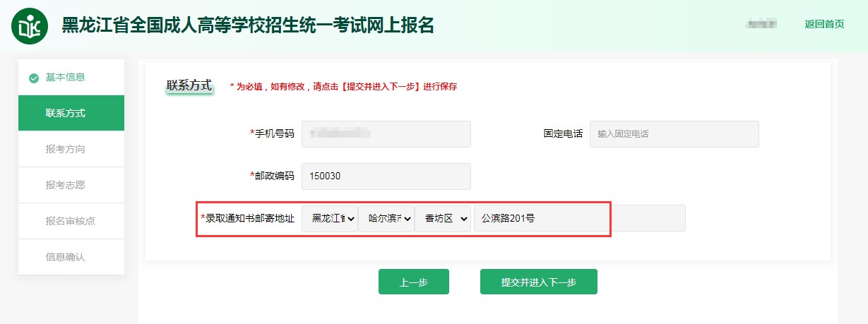Focus the 手机号码 input field
Screen dimensions: 868x324
coord(386,134)
